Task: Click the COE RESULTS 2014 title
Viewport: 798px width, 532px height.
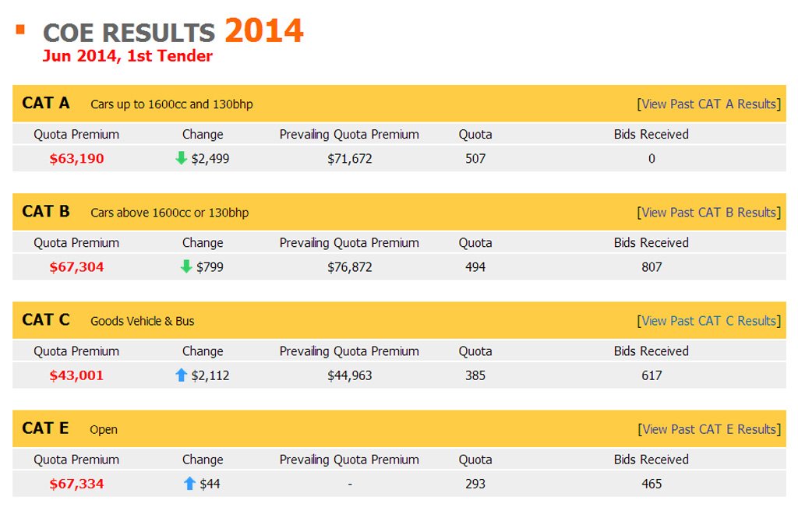Action: coord(173,31)
